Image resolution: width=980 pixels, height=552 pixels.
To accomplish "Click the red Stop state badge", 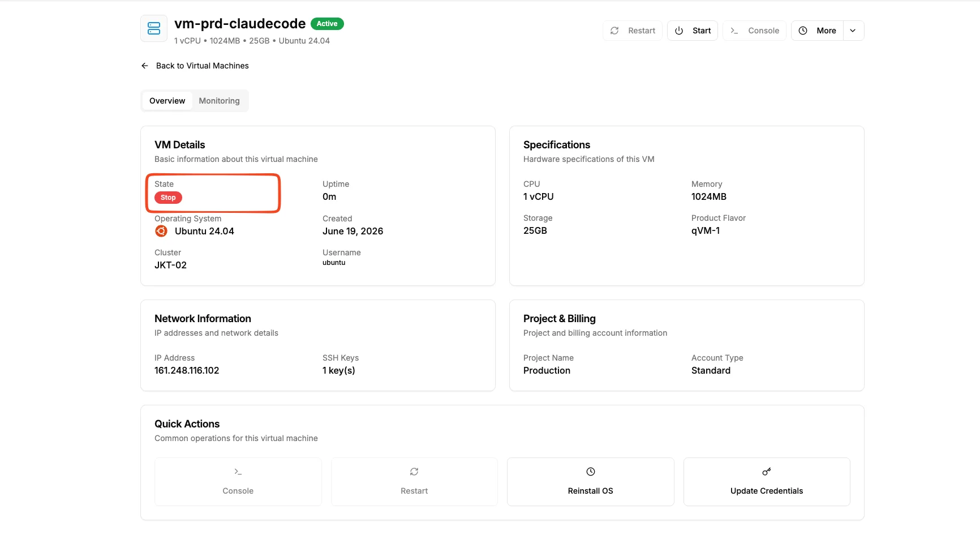I will click(x=168, y=198).
